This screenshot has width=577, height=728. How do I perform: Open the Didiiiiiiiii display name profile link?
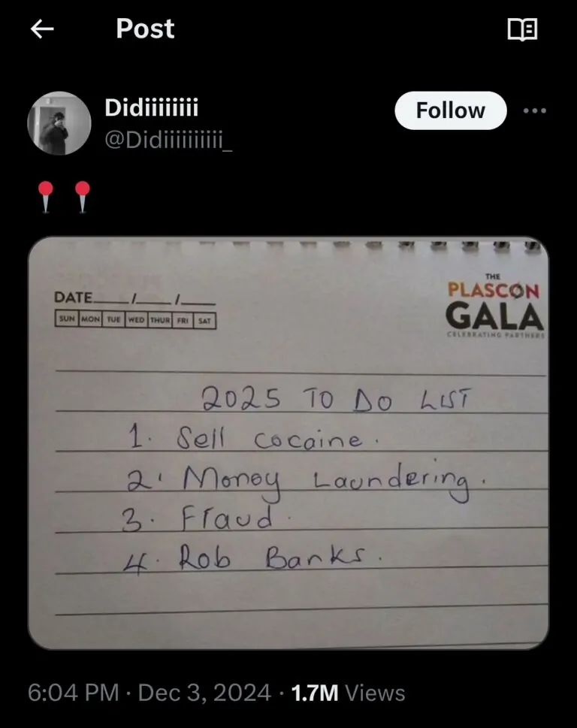[x=151, y=107]
